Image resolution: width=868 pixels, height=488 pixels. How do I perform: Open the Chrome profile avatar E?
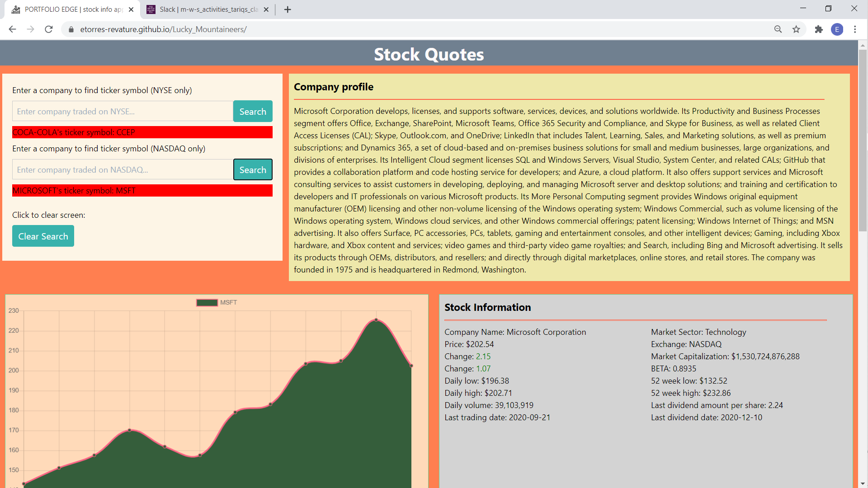tap(837, 29)
